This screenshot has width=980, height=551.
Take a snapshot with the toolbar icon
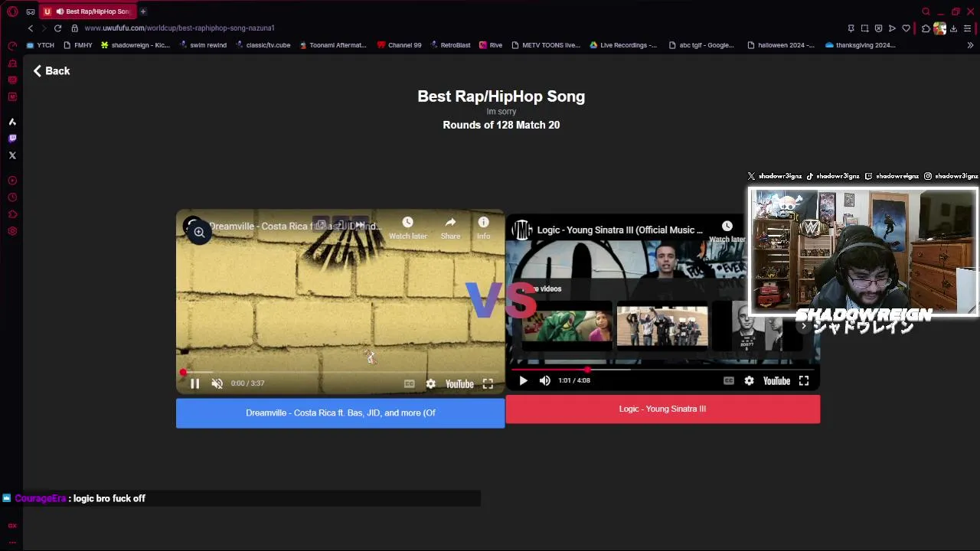(x=864, y=28)
